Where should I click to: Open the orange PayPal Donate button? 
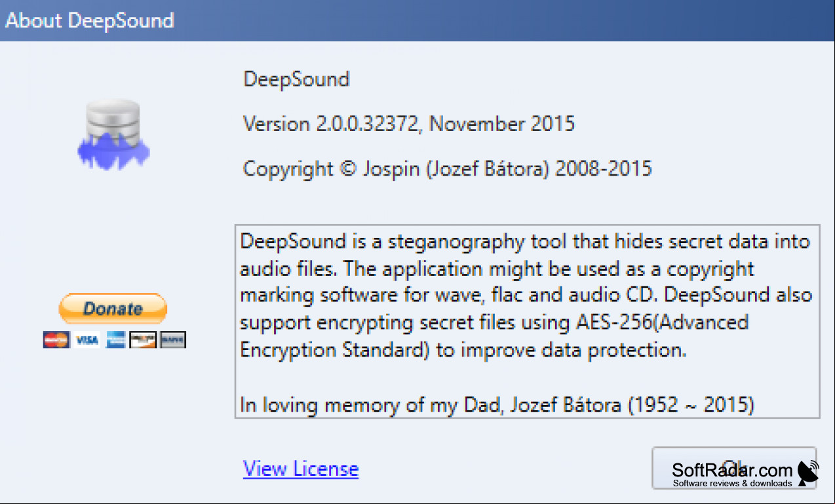coord(113,309)
